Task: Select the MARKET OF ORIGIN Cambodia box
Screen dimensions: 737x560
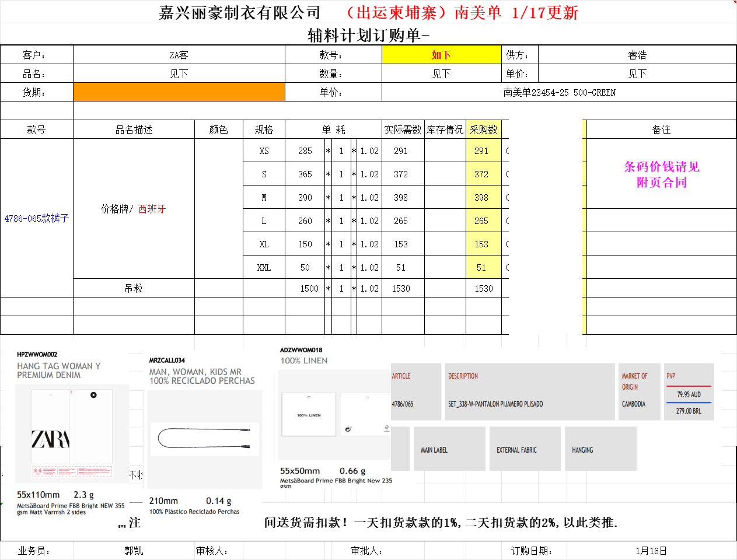Action: point(639,391)
